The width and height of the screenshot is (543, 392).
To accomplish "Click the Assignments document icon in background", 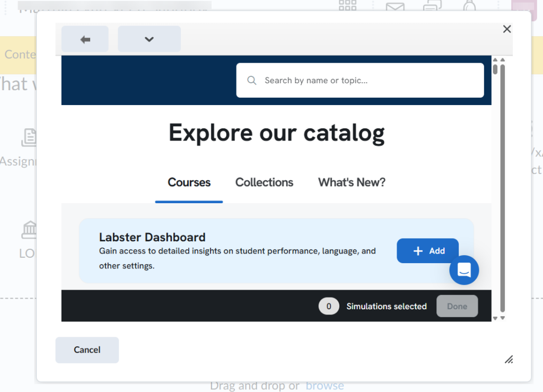I will tap(29, 137).
